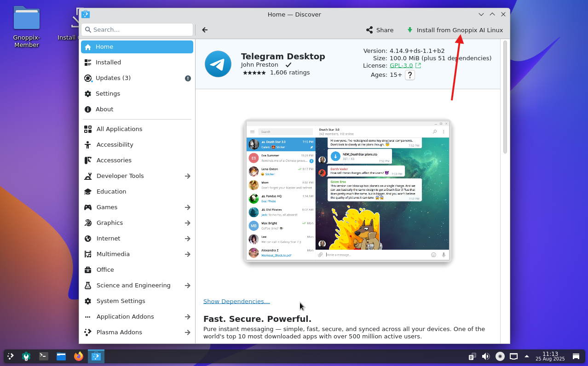The height and width of the screenshot is (366, 588).
Task: Show hidden system tray icons
Action: [527, 356]
